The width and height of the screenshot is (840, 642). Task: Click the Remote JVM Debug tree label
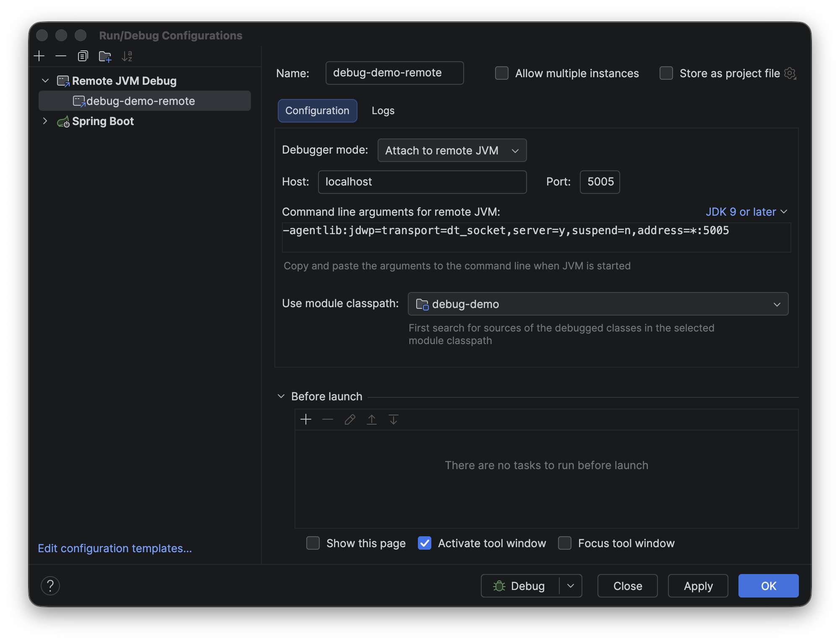click(124, 81)
